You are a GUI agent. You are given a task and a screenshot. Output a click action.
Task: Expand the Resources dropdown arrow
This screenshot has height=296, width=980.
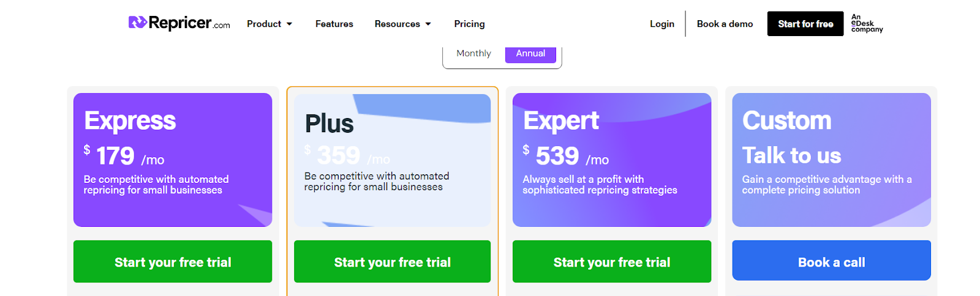tap(428, 24)
